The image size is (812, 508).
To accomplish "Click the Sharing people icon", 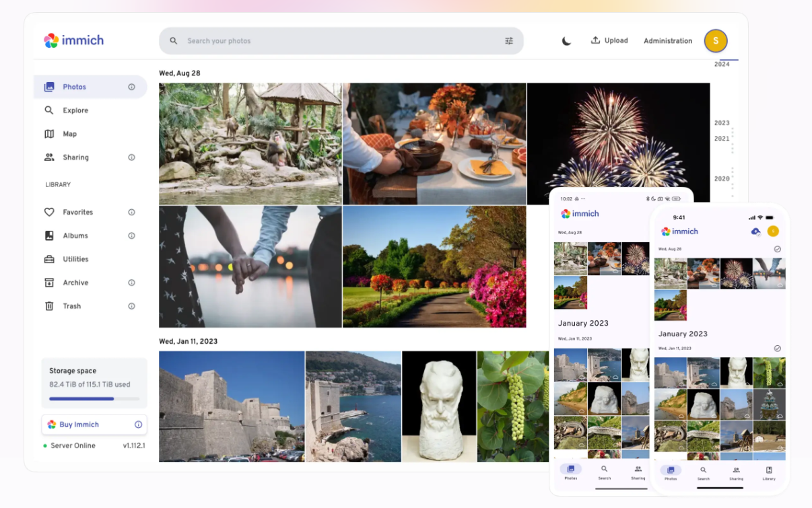I will click(x=49, y=157).
